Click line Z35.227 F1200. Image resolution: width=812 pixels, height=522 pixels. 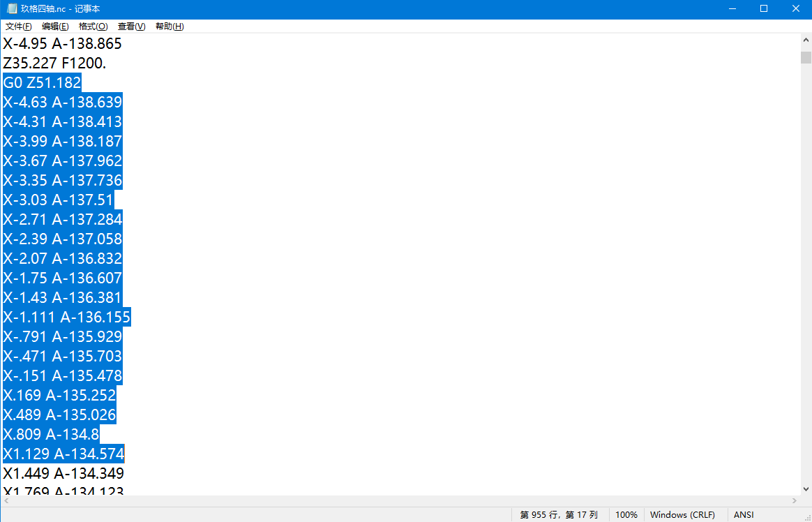pyautogui.click(x=54, y=64)
